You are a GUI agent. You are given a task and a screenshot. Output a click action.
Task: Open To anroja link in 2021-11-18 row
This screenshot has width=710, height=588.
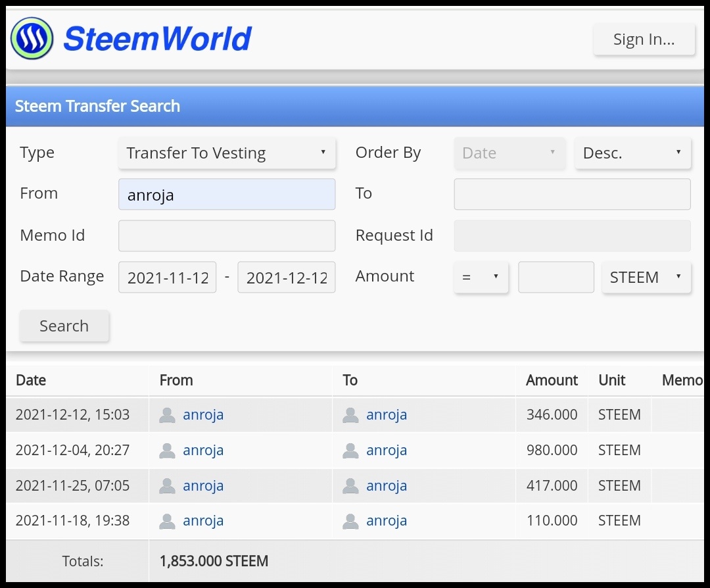(387, 521)
